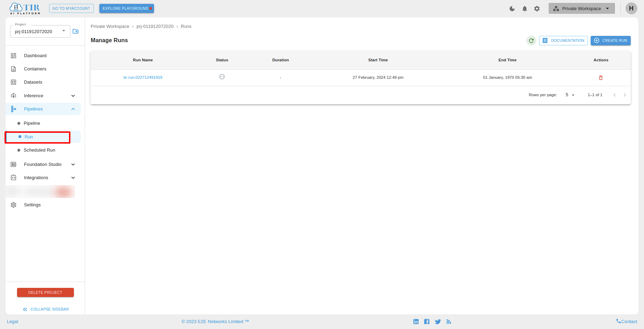Click the sidebar Settings gear icon
Viewport: 644px width, 329px height.
click(14, 205)
